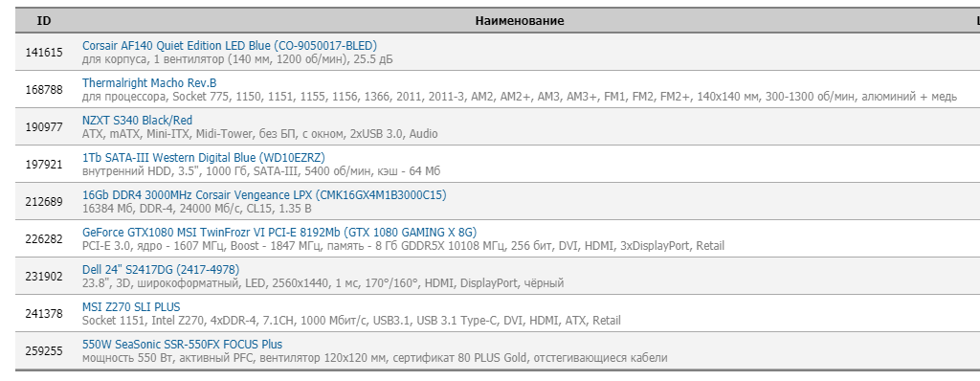Screen dimensions: 980x381
Task: Open the MSI Z270 SLI PLUS link
Action: pos(131,307)
